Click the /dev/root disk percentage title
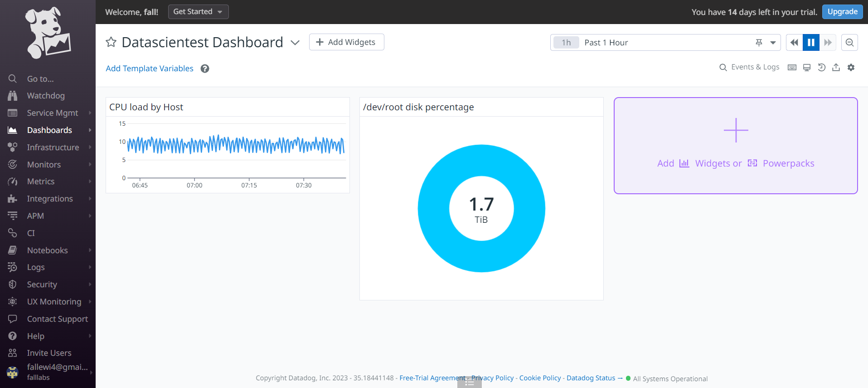Viewport: 868px width, 388px height. coord(418,107)
